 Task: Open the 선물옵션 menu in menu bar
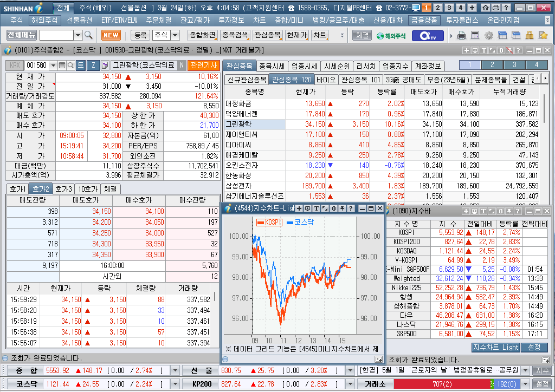point(80,21)
